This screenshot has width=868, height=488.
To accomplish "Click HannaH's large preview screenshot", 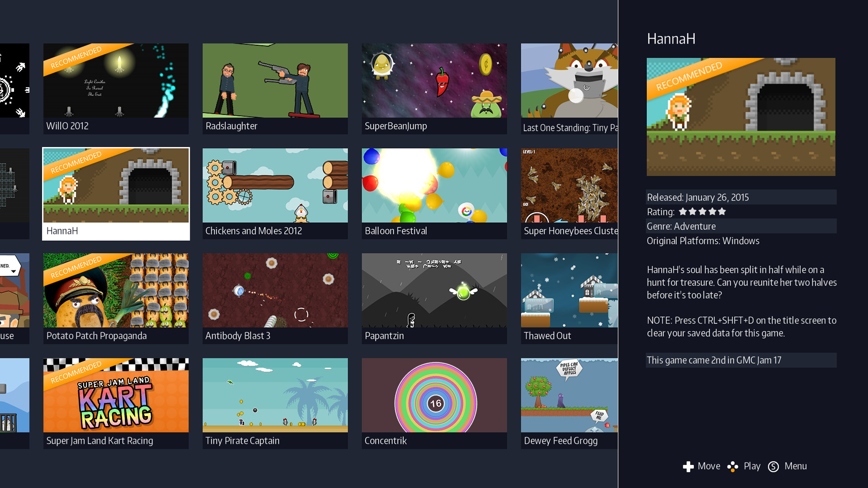I will (741, 116).
